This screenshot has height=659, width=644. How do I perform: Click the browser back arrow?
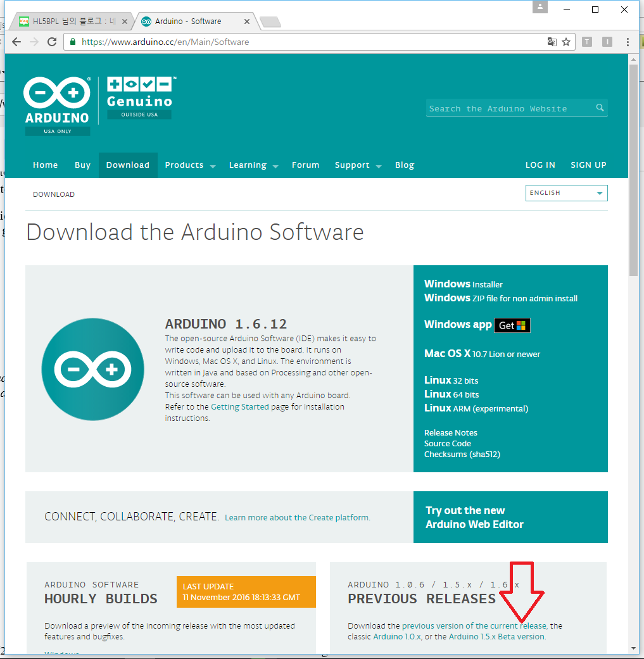pyautogui.click(x=16, y=42)
